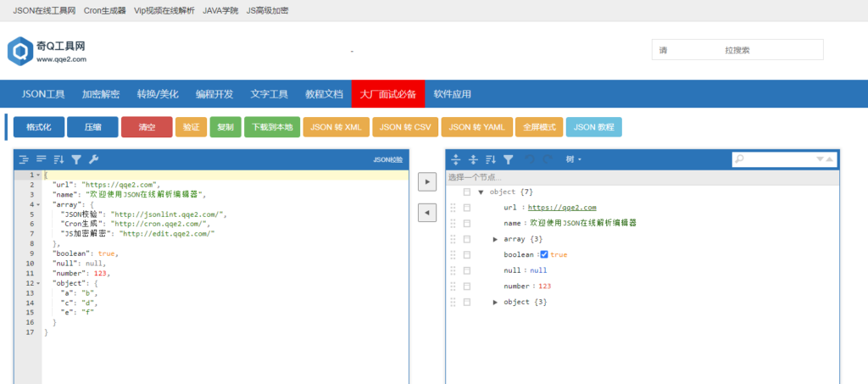This screenshot has height=384, width=868.
Task: Copy JSON to the right panel using arrow
Action: click(x=428, y=181)
